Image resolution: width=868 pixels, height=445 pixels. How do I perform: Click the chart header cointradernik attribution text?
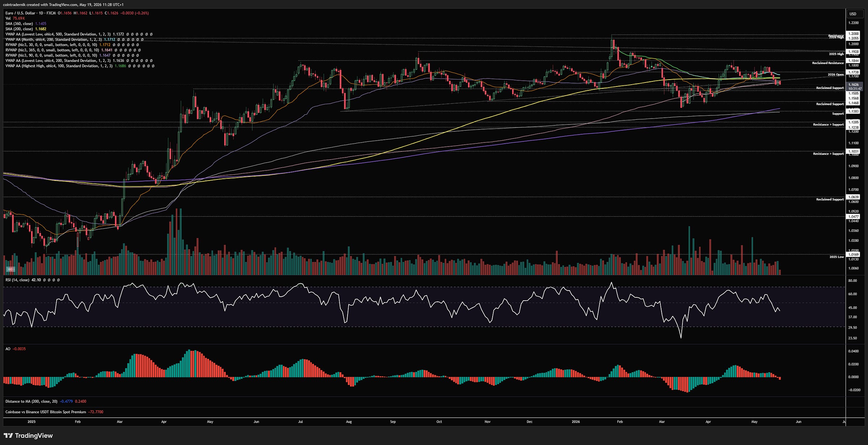pyautogui.click(x=63, y=5)
